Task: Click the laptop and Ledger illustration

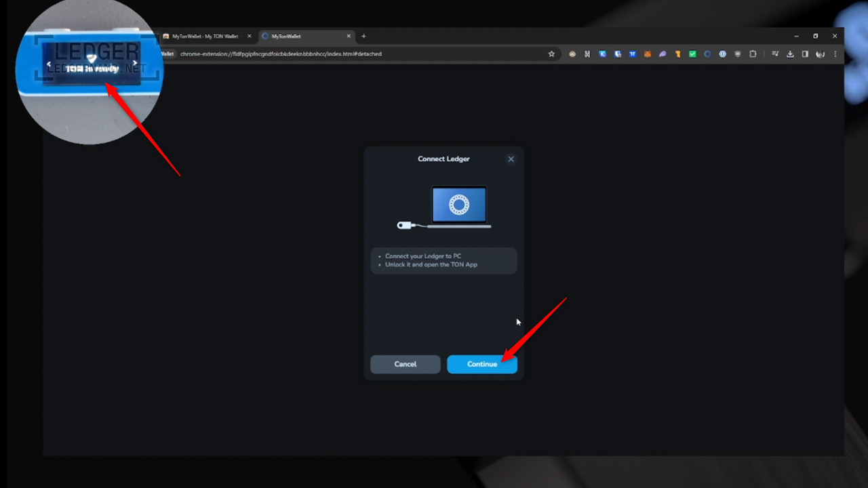Action: coord(444,207)
